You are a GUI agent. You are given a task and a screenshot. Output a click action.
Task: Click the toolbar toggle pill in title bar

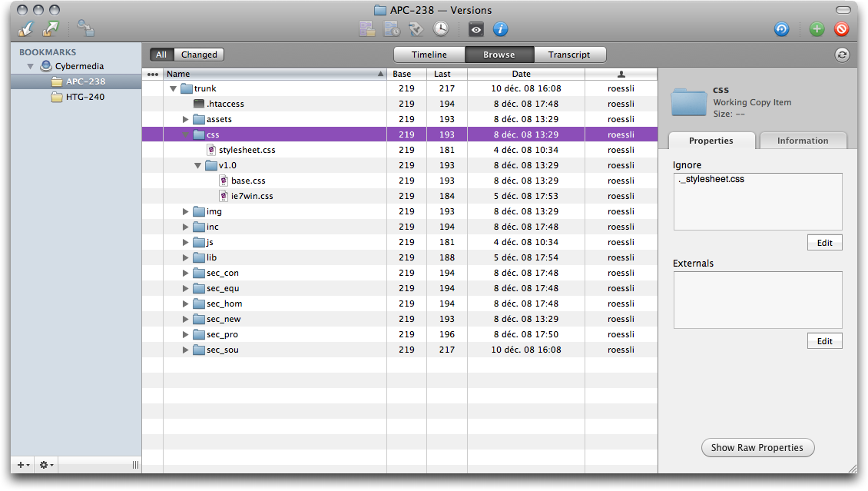pyautogui.click(x=843, y=10)
